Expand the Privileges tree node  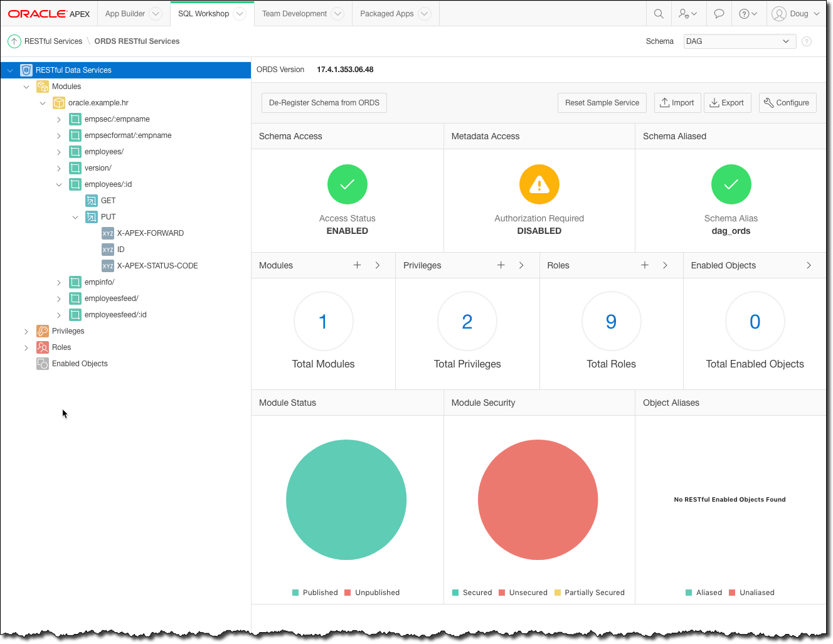click(x=26, y=331)
